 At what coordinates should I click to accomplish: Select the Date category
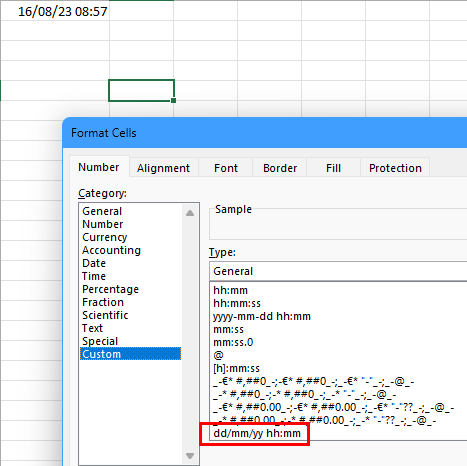[130, 263]
